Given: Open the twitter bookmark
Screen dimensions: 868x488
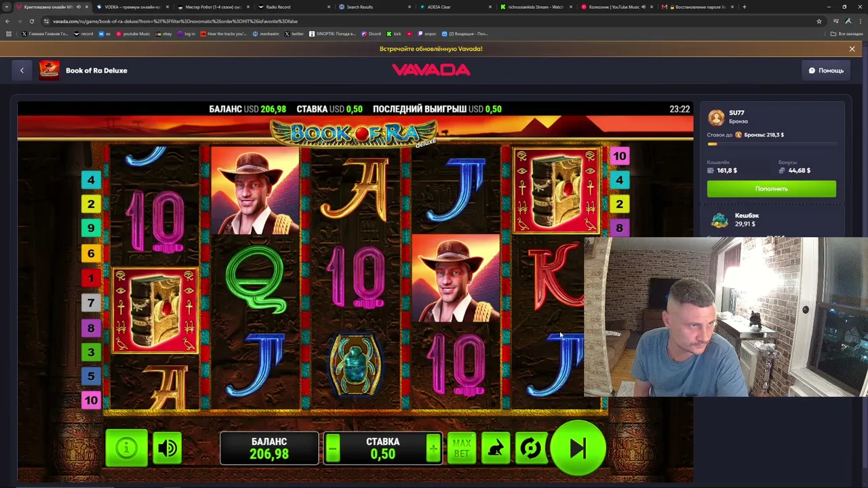Looking at the screenshot, I should point(294,34).
